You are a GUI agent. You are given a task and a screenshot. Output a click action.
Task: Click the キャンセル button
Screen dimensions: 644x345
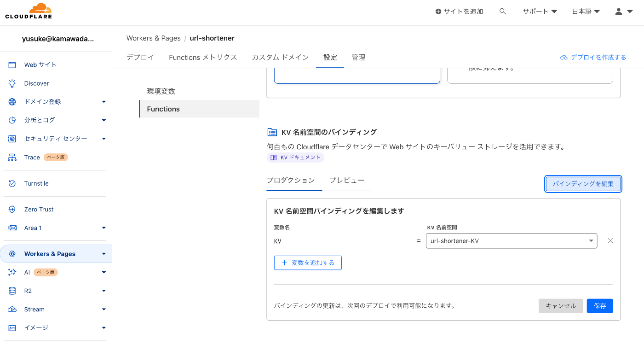click(561, 306)
